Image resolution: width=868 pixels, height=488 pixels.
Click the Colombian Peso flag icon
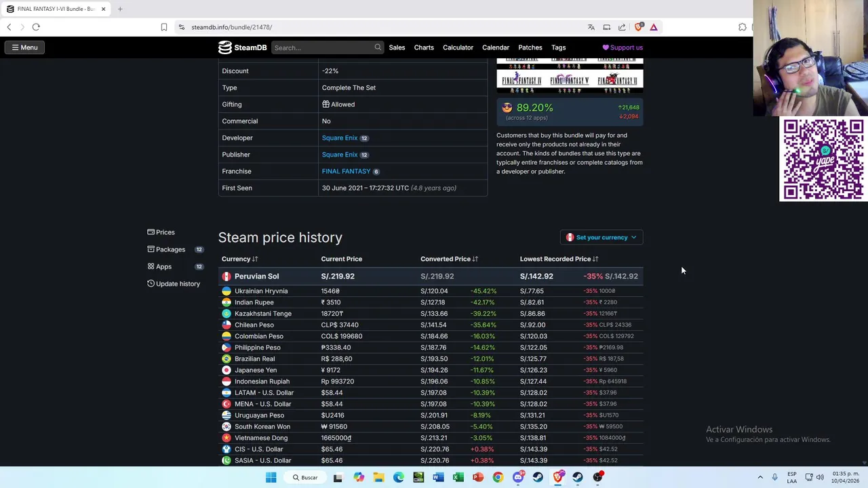(x=226, y=336)
